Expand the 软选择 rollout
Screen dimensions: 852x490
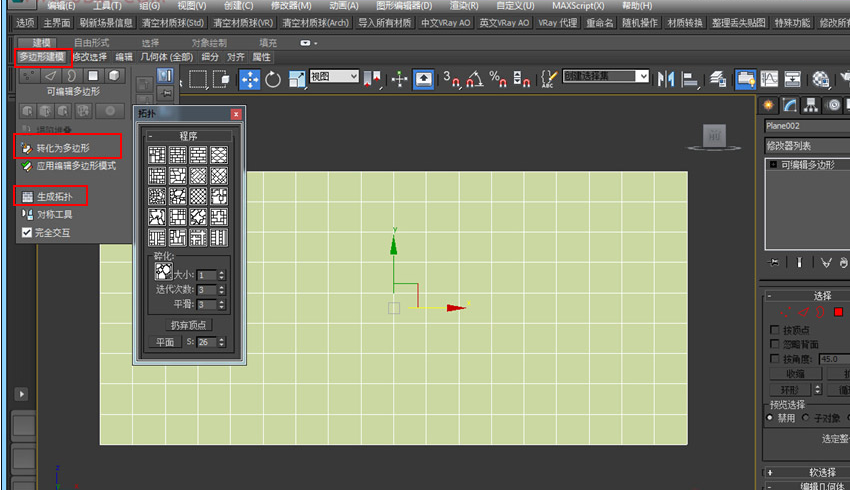[807, 472]
